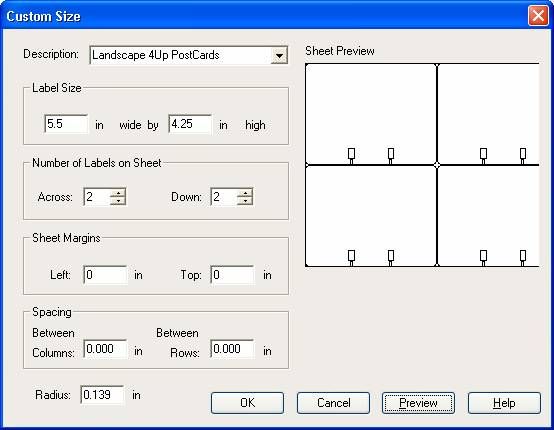The height and width of the screenshot is (430, 554).
Task: Increase the Across labels count by one
Action: click(x=118, y=193)
